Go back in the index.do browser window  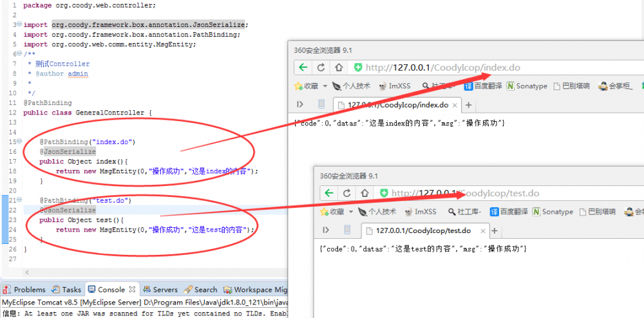(x=303, y=68)
